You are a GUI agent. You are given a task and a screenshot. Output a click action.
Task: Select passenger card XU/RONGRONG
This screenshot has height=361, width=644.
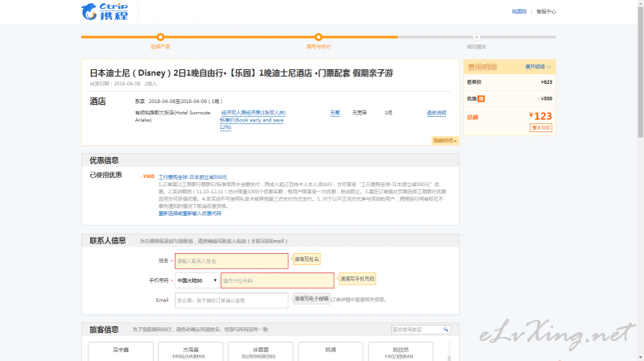coord(260,351)
